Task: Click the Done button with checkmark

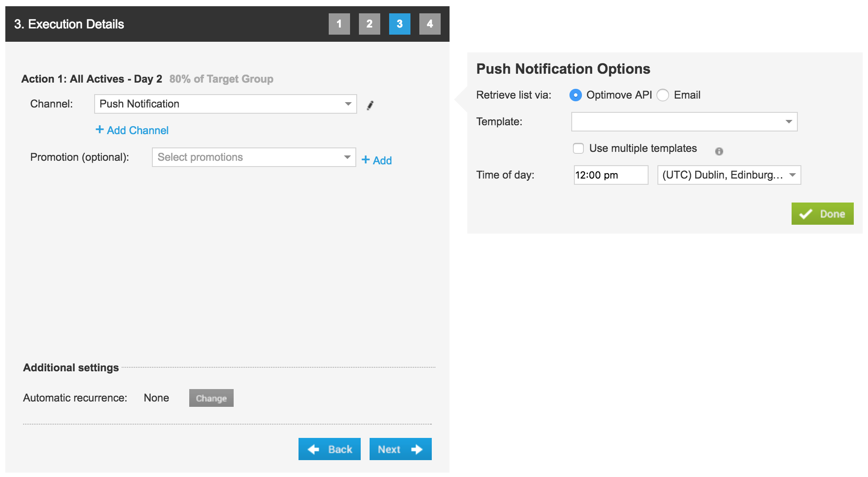Action: (822, 214)
